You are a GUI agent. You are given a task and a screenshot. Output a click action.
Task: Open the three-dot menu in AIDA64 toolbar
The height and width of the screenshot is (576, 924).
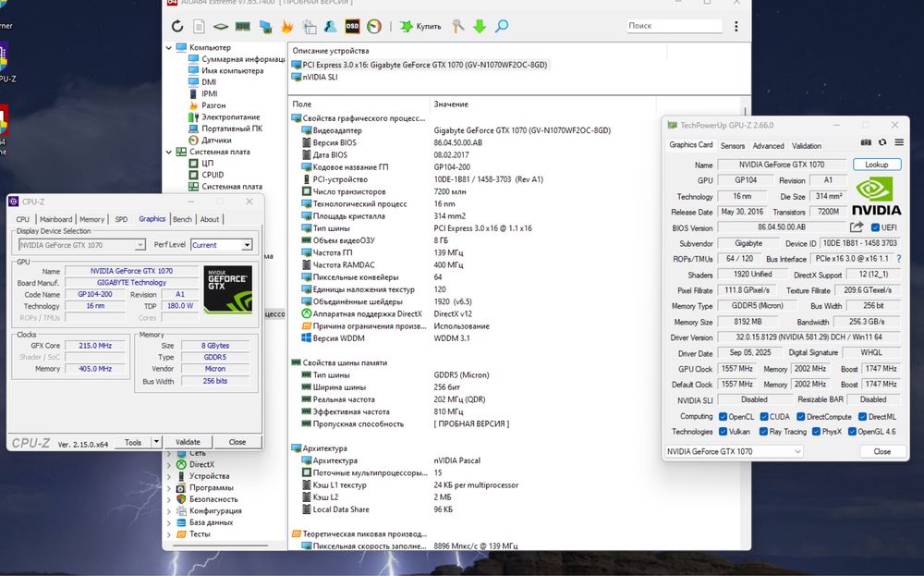click(736, 26)
